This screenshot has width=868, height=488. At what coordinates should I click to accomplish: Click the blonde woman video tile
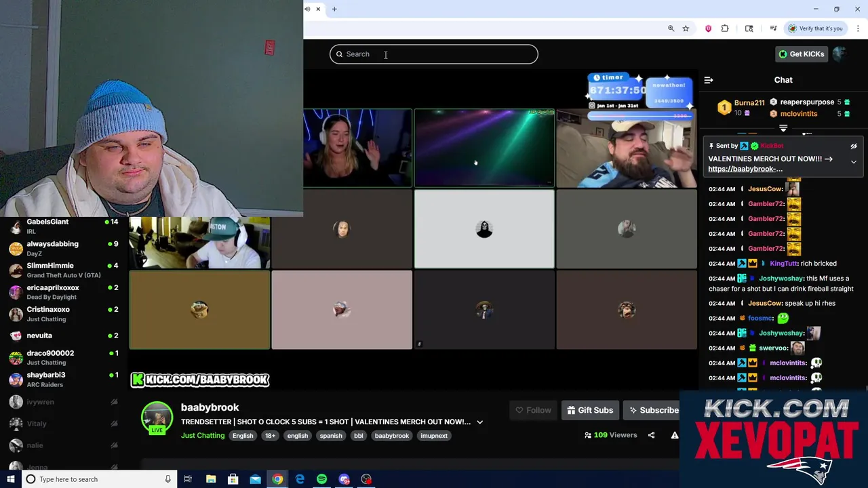pos(357,148)
